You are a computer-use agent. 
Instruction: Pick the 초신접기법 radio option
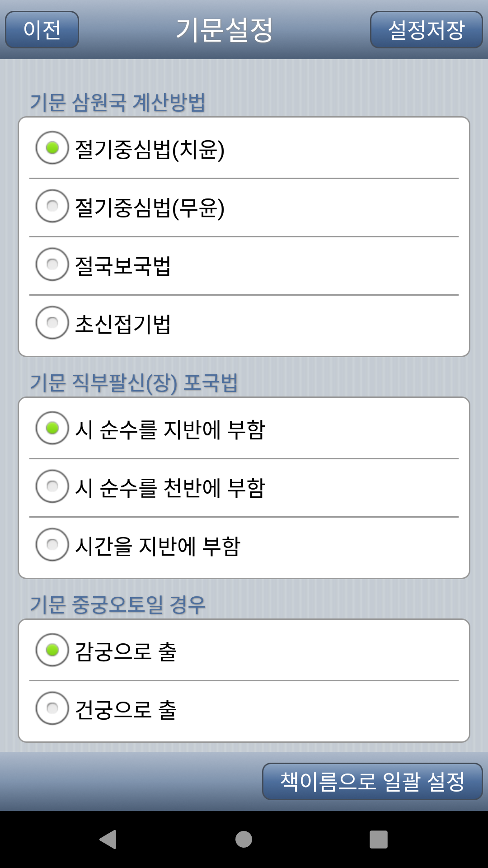tap(52, 323)
